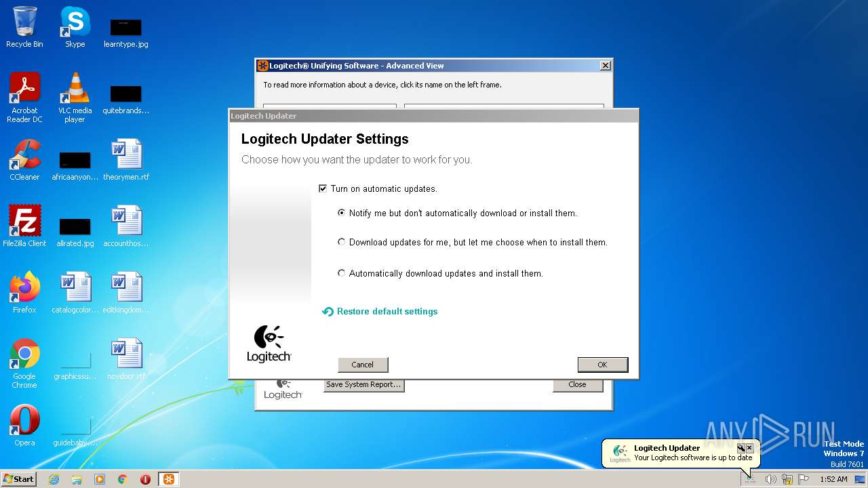Open Skype desktop shortcut
The height and width of the screenshot is (488, 868).
click(75, 27)
